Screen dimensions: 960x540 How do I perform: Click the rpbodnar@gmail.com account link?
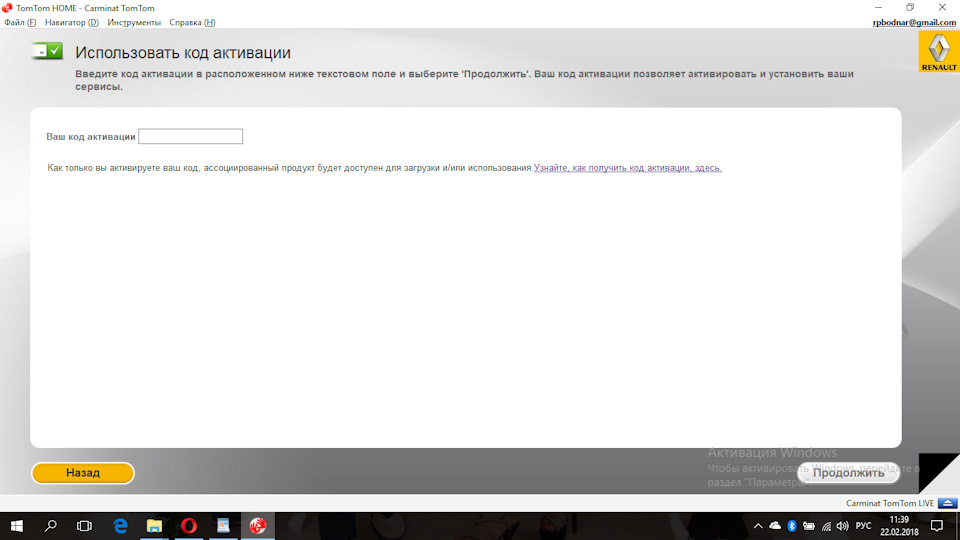tap(914, 23)
